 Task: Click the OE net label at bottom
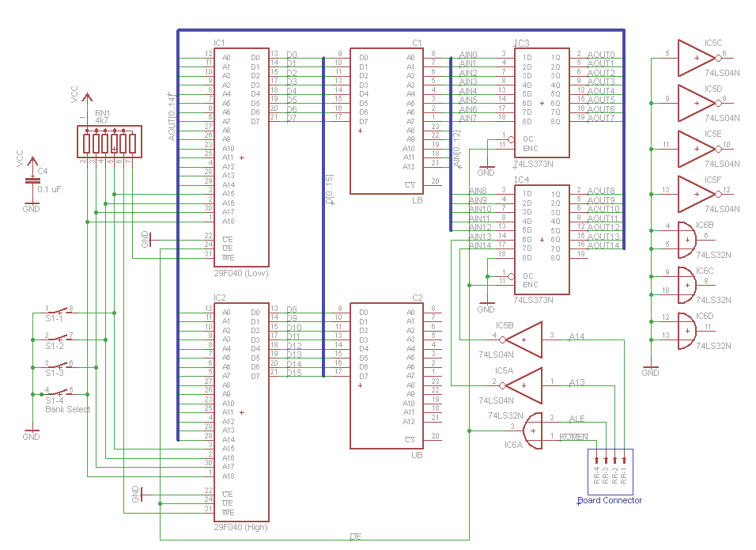(x=356, y=537)
